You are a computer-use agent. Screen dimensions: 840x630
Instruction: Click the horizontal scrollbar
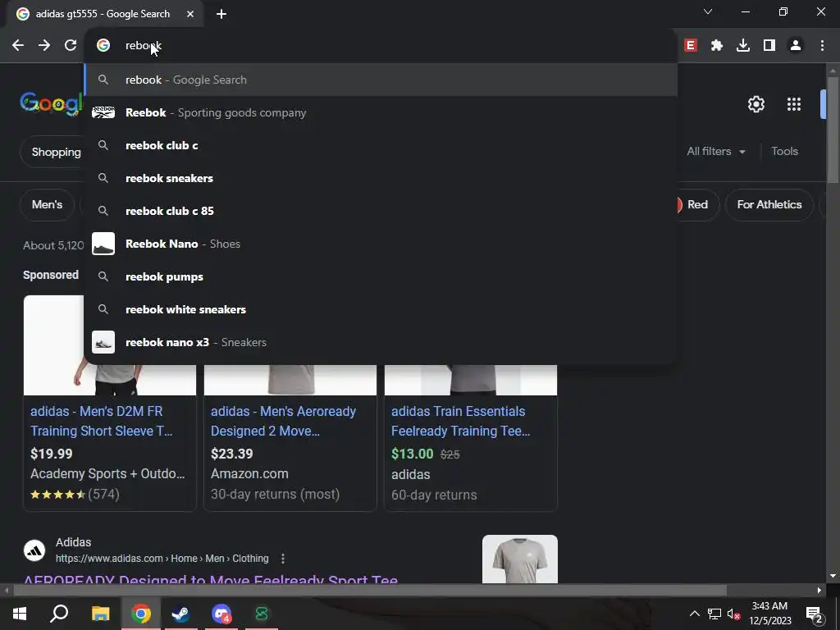click(370, 591)
